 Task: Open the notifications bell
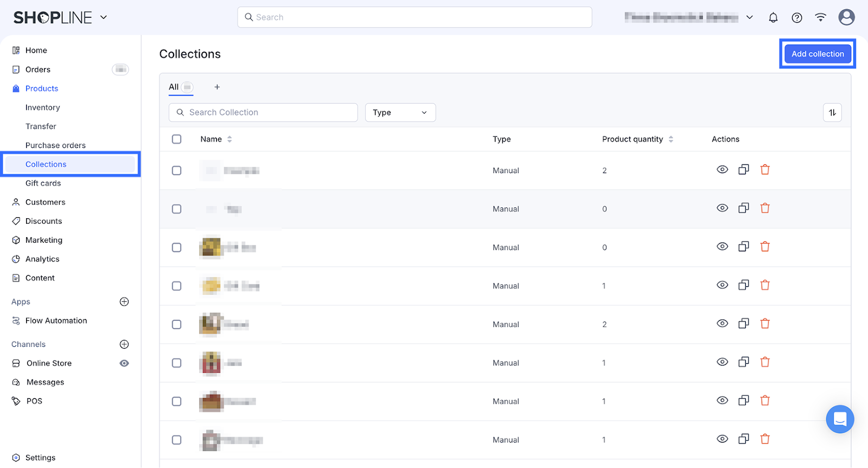[773, 17]
